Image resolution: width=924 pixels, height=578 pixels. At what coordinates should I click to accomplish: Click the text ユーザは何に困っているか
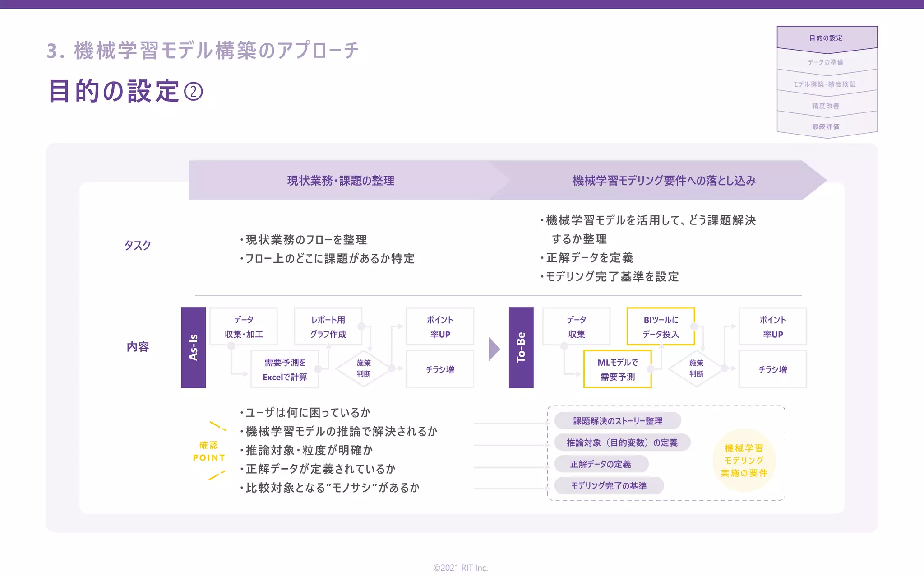(308, 413)
